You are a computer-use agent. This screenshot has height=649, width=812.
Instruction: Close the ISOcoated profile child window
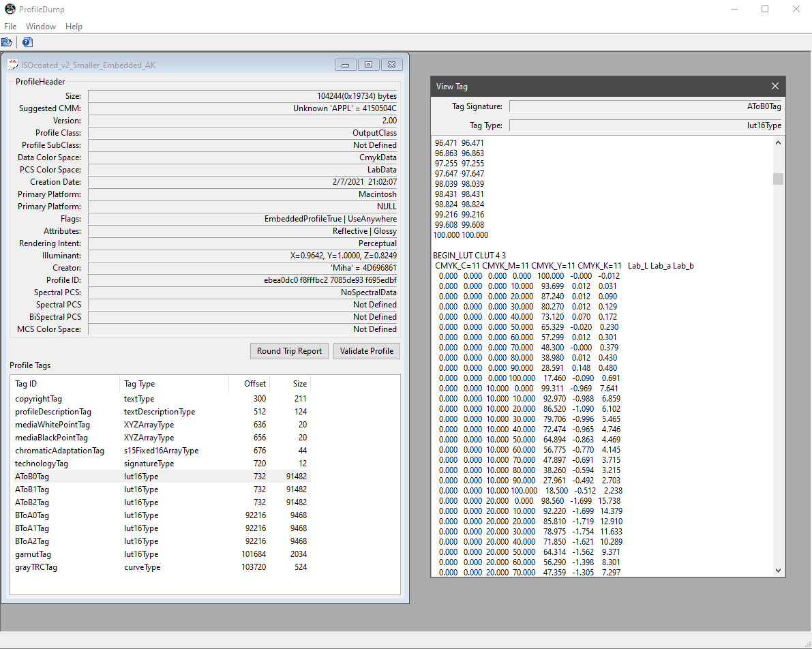click(x=391, y=65)
